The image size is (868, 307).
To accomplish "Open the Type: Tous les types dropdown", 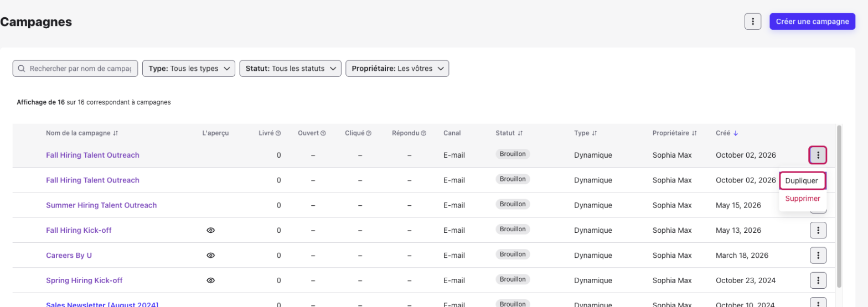I will [x=189, y=69].
